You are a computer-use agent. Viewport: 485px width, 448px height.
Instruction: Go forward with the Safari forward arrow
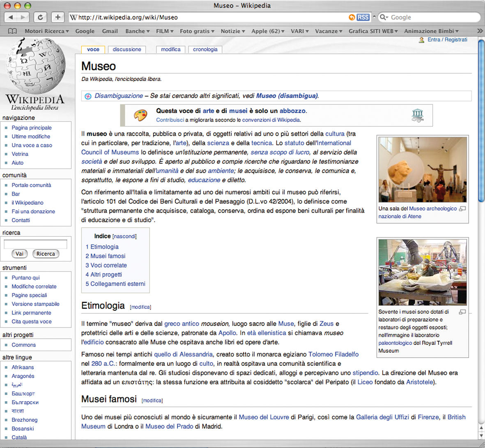click(23, 17)
